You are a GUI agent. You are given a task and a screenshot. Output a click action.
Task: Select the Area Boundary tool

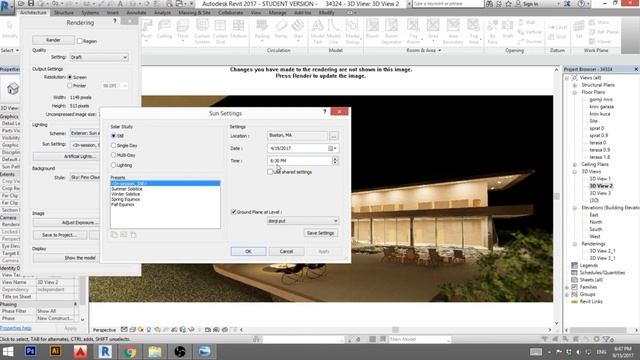[x=453, y=31]
